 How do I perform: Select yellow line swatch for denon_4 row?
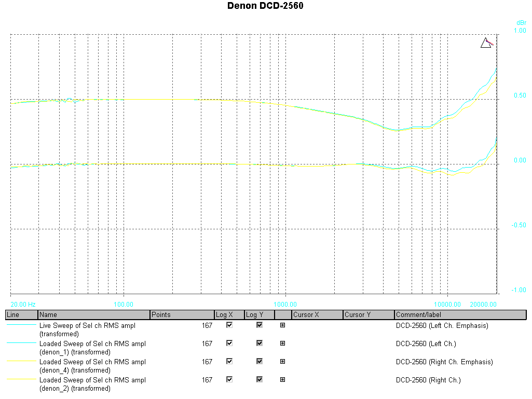click(21, 361)
